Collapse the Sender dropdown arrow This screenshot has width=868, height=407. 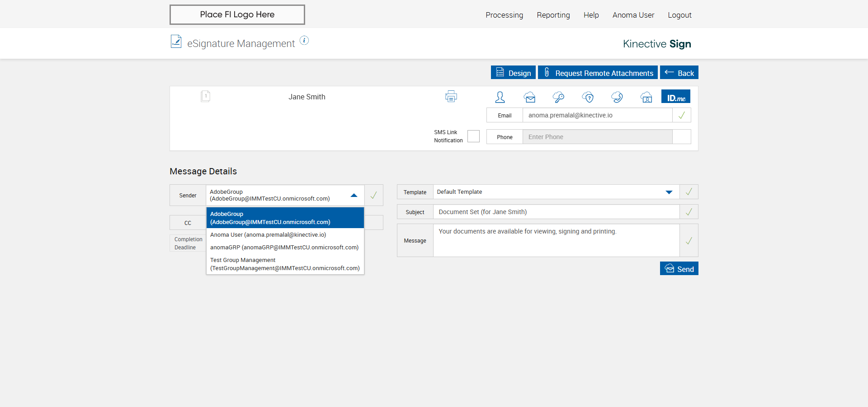[354, 196]
